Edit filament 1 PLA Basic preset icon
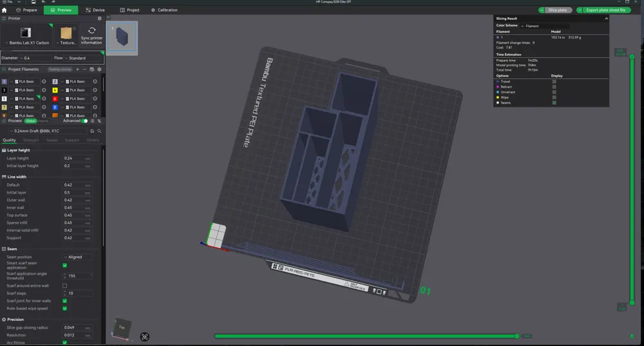This screenshot has width=644, height=346. click(44, 82)
